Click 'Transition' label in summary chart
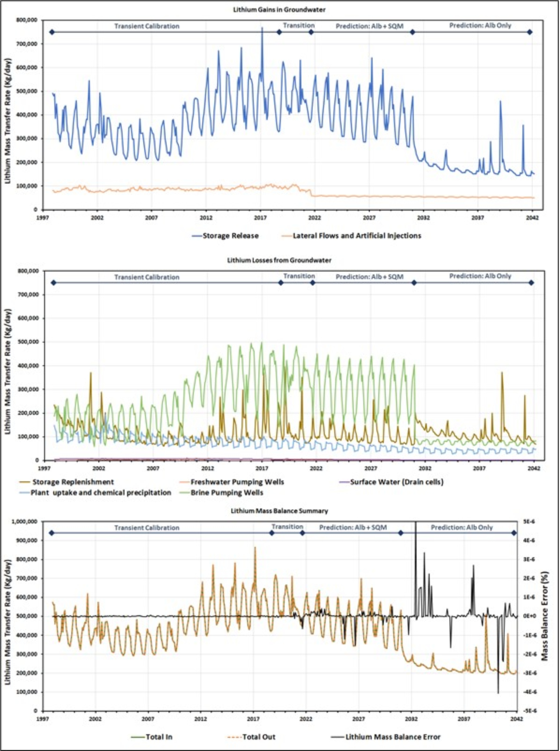Screen dimensions: 560x751 (287, 527)
